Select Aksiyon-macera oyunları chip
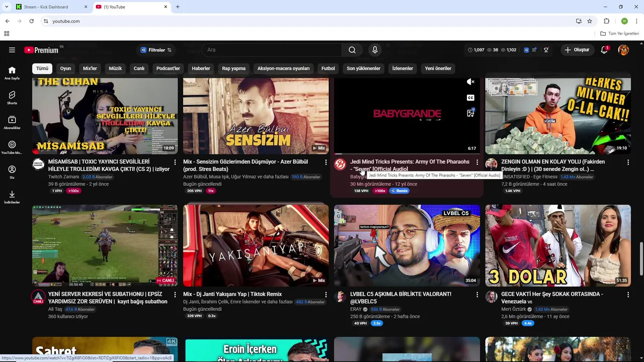 coord(283,68)
